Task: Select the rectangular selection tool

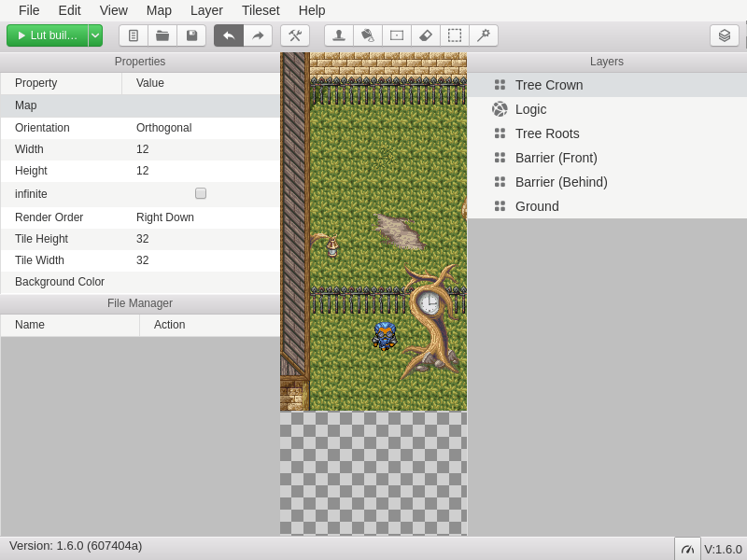Action: [455, 35]
